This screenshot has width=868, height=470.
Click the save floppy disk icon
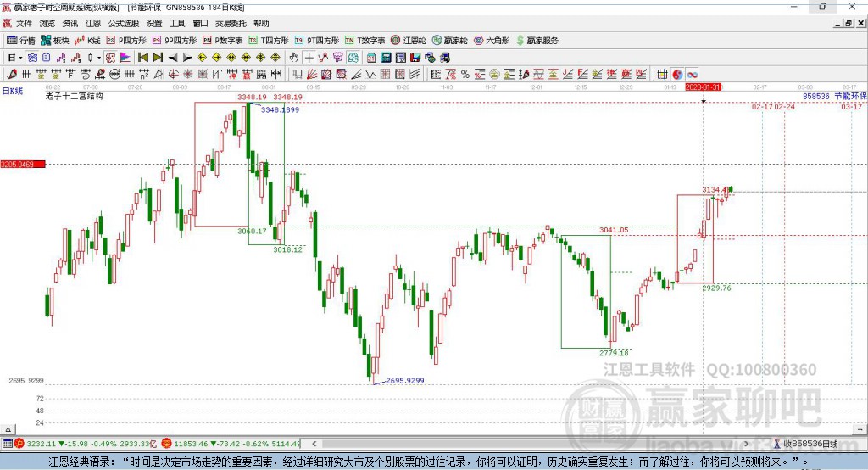[415, 57]
